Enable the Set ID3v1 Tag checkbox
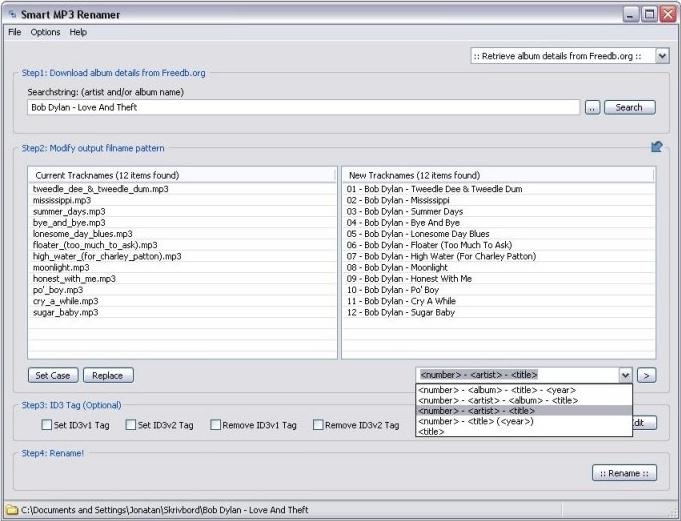The width and height of the screenshot is (681, 521). pyautogui.click(x=46, y=425)
